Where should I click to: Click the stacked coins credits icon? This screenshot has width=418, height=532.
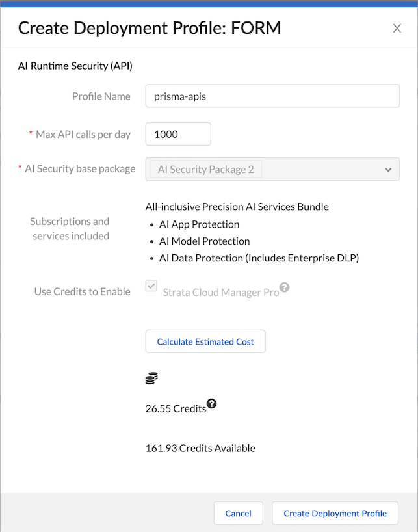[151, 379]
